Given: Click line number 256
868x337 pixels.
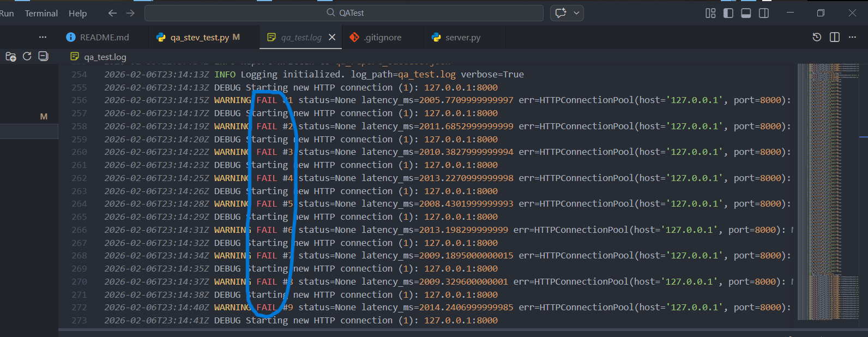Looking at the screenshot, I should point(79,100).
